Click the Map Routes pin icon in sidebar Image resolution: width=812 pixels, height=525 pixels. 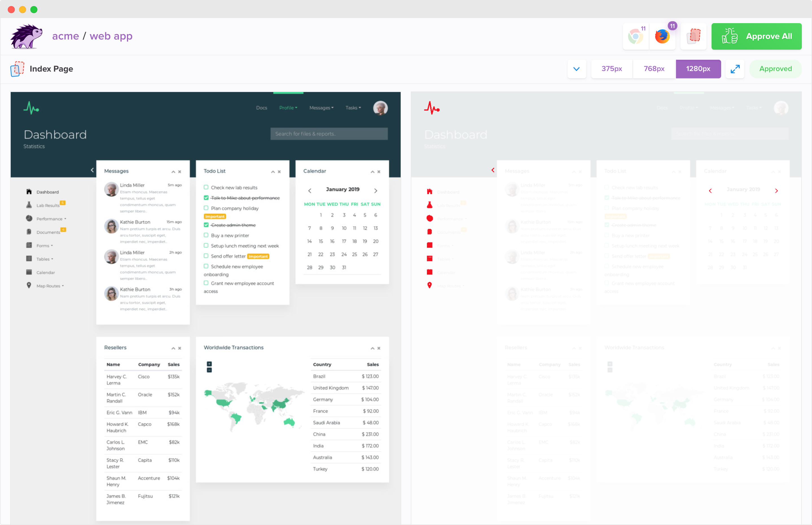tap(29, 285)
